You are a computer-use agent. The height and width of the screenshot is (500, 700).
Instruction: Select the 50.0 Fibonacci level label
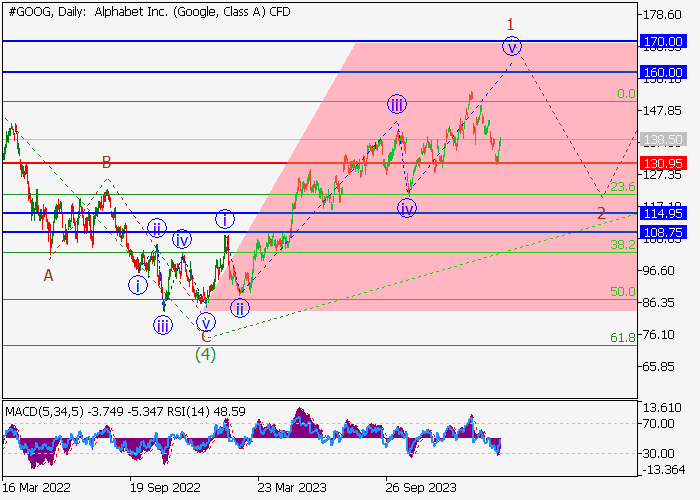[x=623, y=292]
